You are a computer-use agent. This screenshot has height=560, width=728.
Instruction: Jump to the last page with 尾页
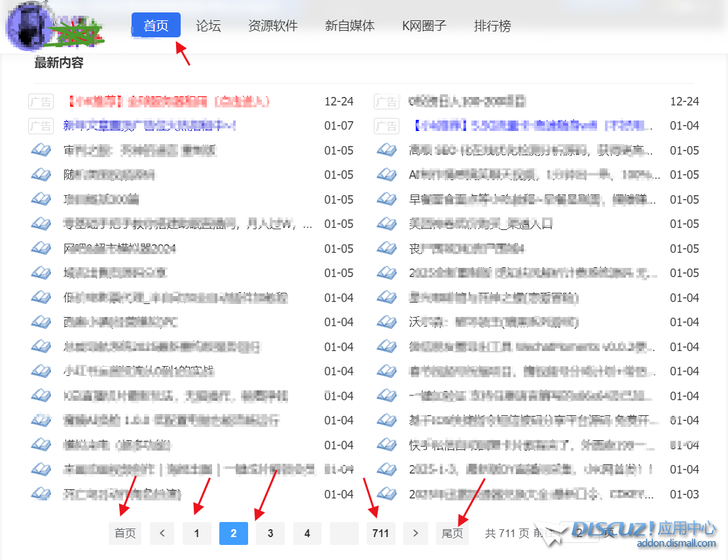point(452,534)
